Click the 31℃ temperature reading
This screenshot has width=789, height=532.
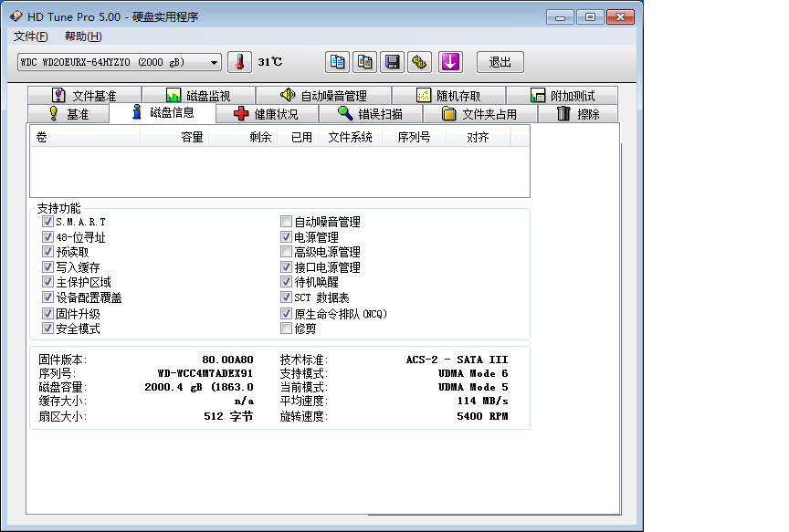coord(270,62)
